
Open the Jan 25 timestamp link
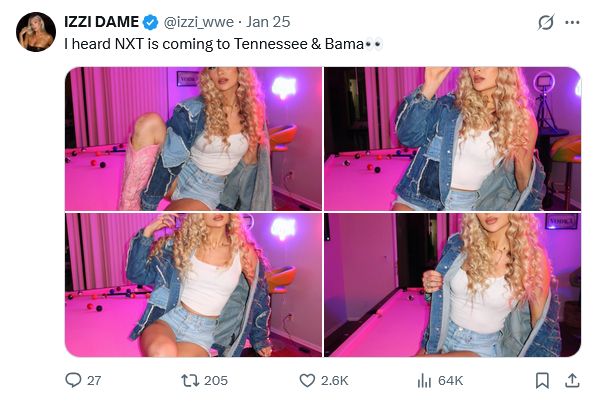(x=268, y=22)
